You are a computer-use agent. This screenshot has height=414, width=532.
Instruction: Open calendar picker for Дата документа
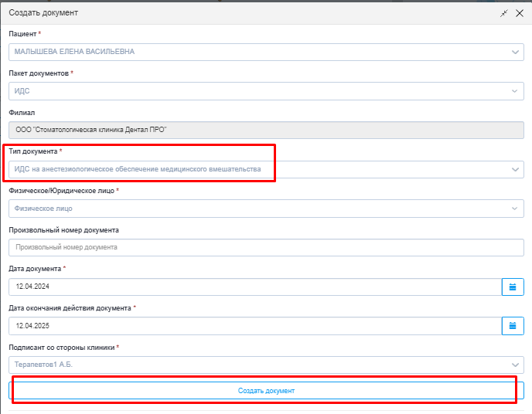513,287
